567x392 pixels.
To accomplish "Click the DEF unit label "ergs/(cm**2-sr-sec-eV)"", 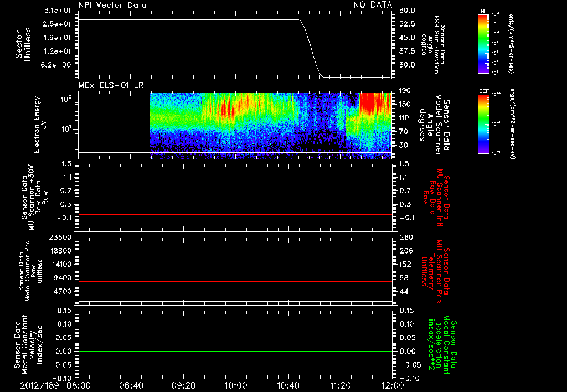I will tap(513, 124).
